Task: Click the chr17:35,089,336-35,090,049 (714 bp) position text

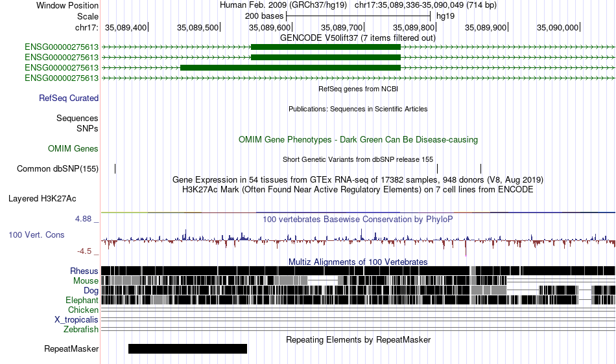Action: pos(425,5)
